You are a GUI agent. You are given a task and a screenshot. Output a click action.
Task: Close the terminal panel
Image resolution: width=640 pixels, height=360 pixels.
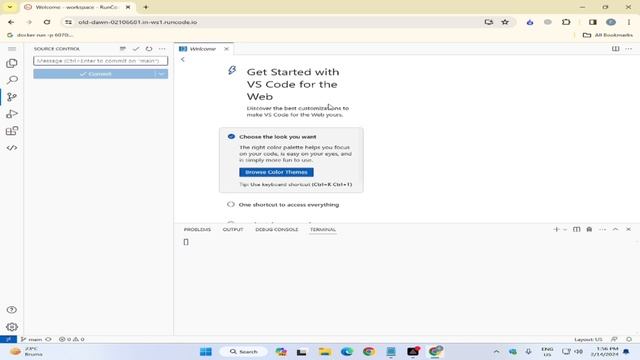tap(629, 229)
